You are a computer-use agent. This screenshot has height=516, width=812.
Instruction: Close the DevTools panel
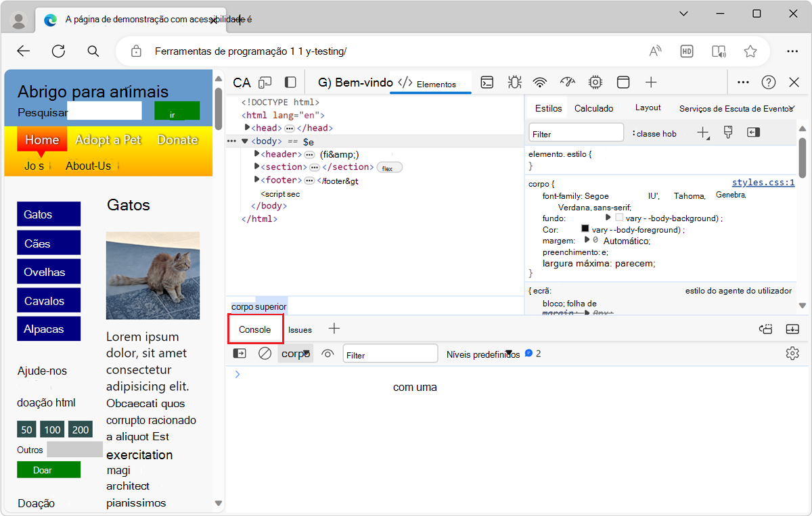[794, 83]
